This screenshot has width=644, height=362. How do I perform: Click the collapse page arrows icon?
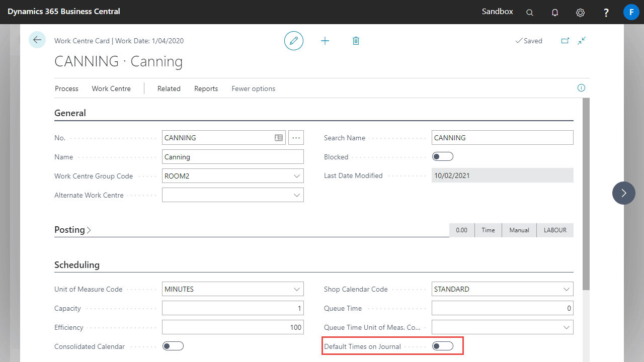click(582, 41)
